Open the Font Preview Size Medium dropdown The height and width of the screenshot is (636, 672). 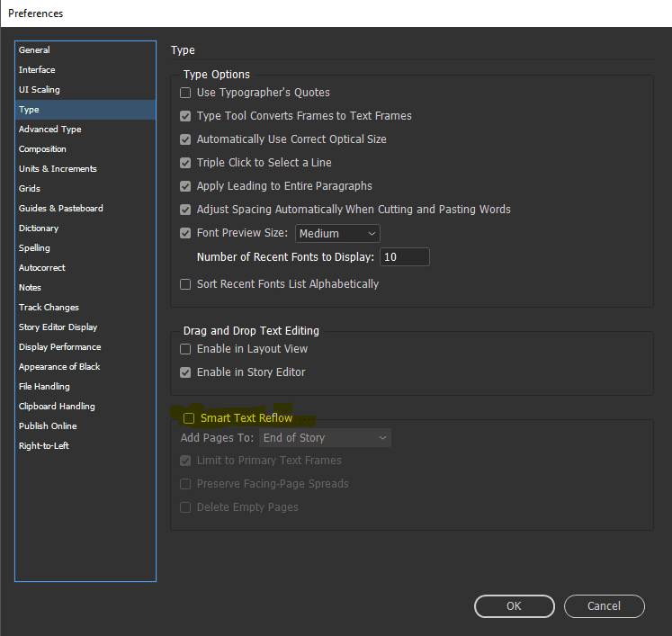tap(337, 234)
